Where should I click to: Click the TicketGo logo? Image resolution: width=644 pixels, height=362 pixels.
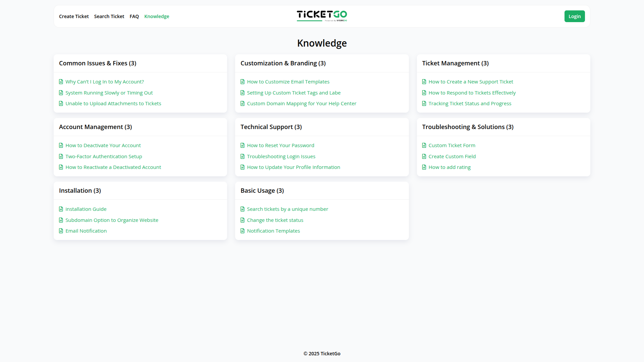pos(322,16)
